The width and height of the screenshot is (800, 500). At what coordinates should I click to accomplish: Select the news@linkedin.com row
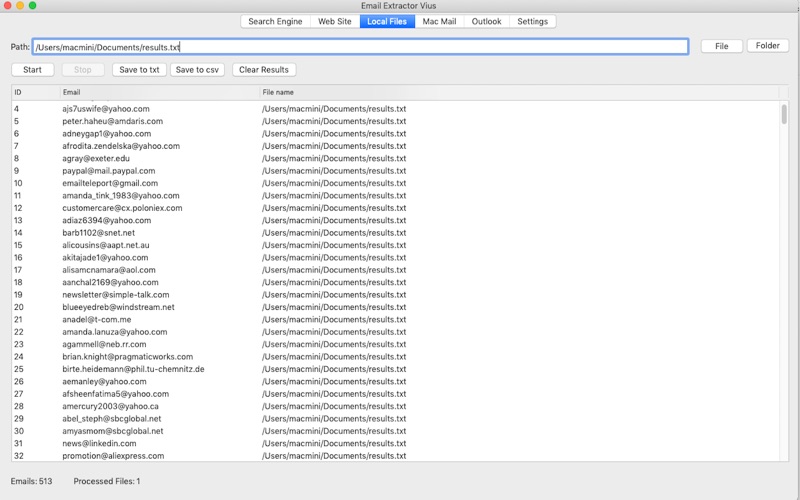coord(396,443)
